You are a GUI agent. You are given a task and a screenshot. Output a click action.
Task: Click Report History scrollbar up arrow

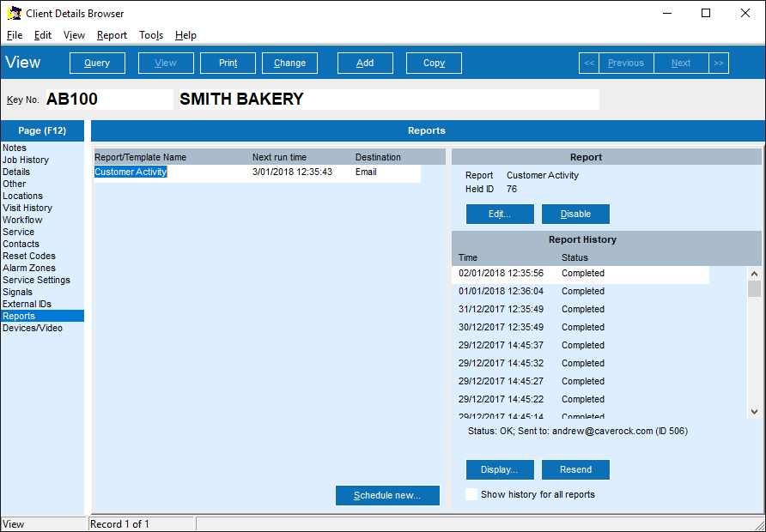click(x=754, y=274)
